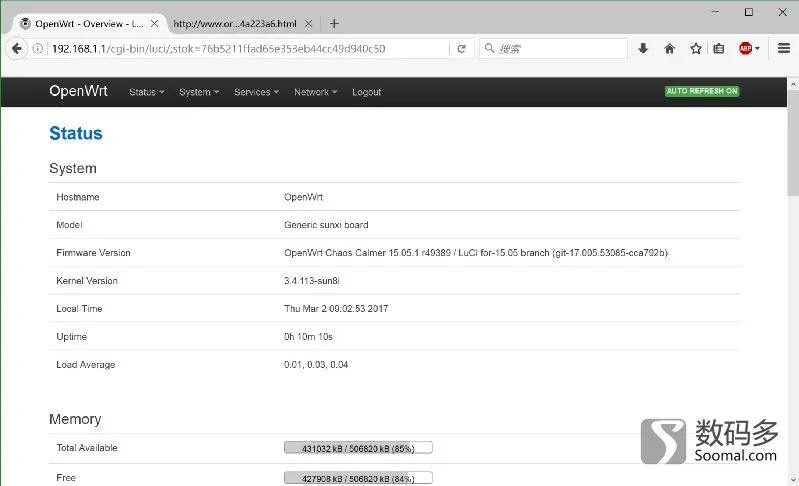The height and width of the screenshot is (486, 799).
Task: Show bookmarks list icon
Action: click(719, 48)
